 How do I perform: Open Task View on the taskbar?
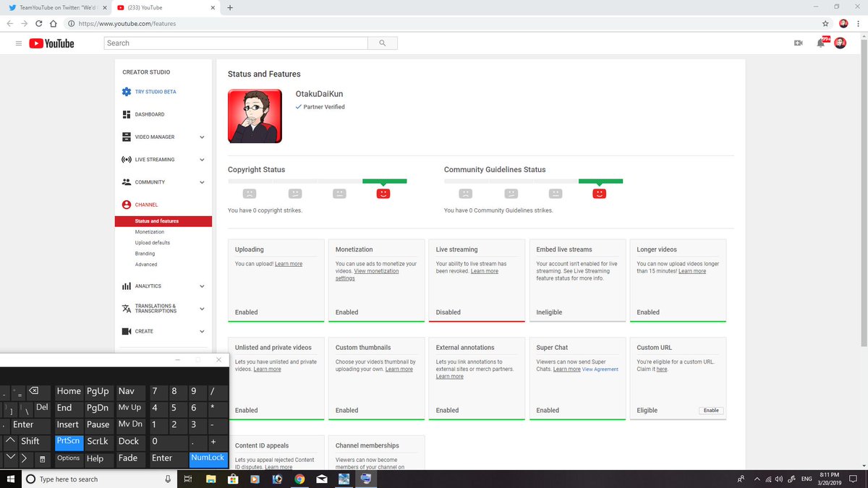(x=187, y=479)
